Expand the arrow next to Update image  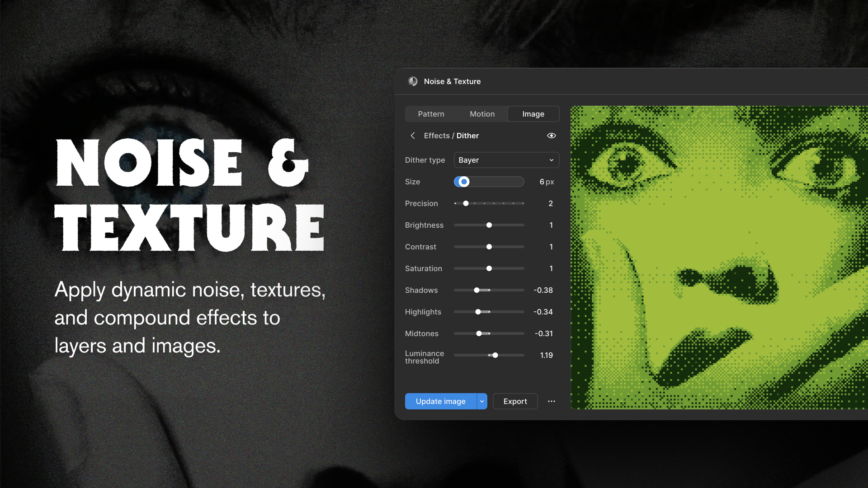pyautogui.click(x=481, y=401)
